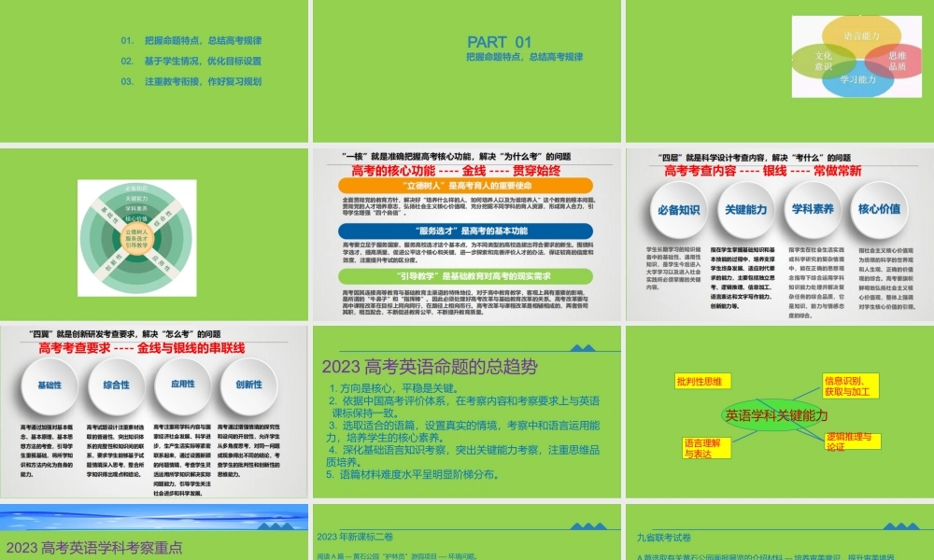Viewport: 934px width, 560px height.
Task: Click the blue banner "服务选才"是高考的基本功能
Action: (x=465, y=231)
